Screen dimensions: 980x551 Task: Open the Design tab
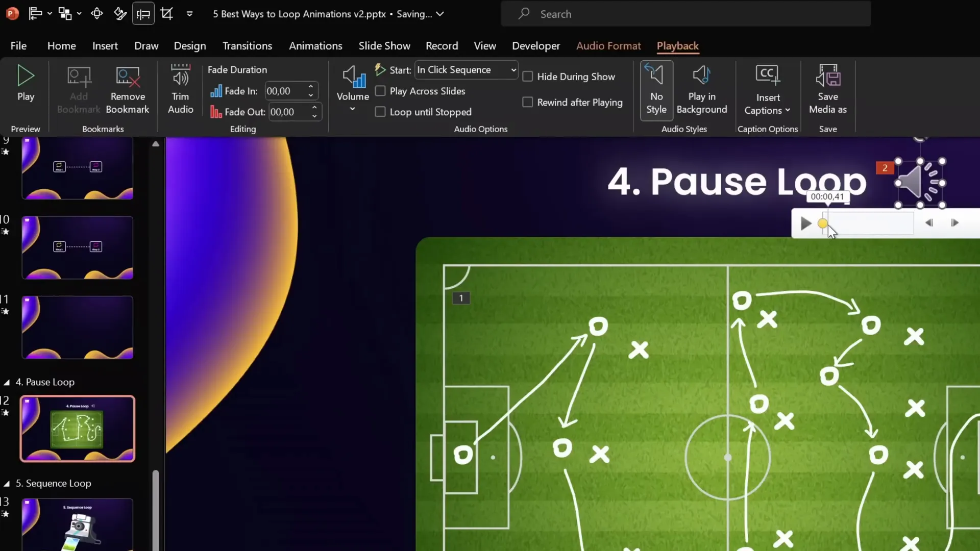coord(190,46)
